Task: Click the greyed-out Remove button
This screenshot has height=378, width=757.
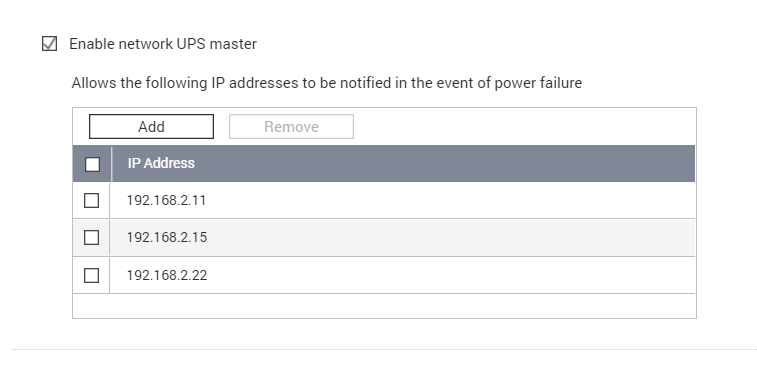Action: (x=291, y=126)
